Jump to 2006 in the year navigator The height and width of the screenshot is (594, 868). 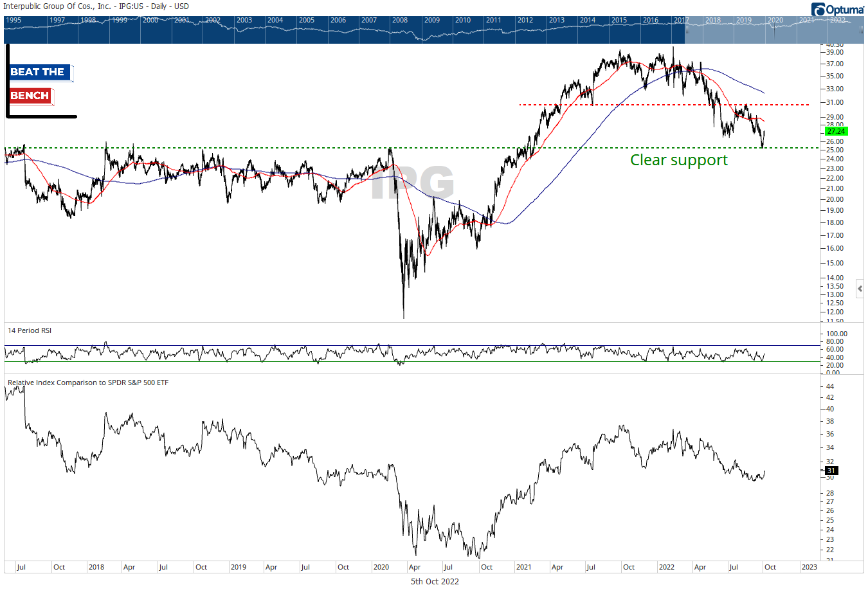point(338,20)
